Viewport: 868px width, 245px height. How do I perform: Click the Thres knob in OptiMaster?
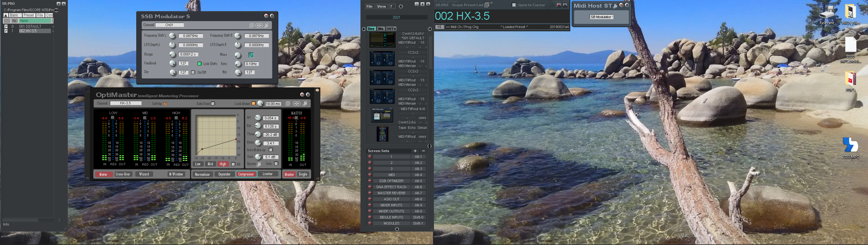click(x=258, y=134)
